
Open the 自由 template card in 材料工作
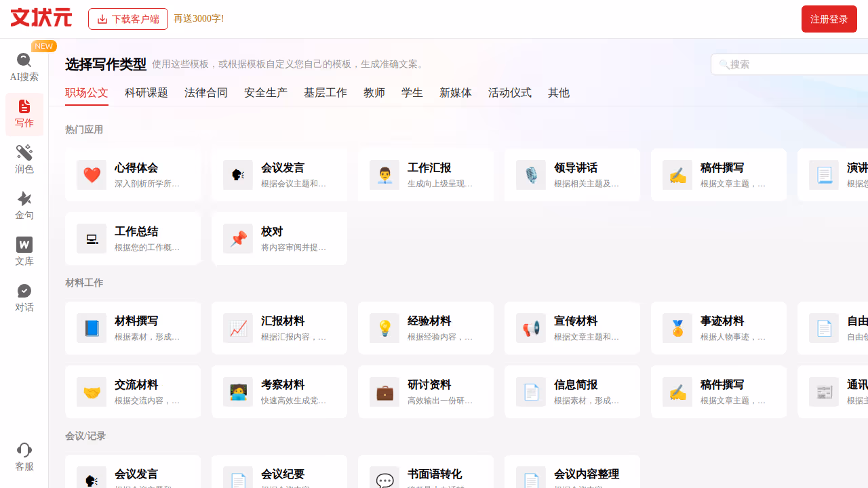pos(833,328)
